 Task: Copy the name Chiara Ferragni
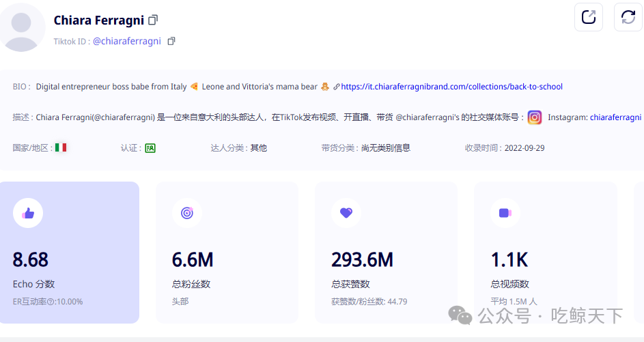[x=153, y=20]
